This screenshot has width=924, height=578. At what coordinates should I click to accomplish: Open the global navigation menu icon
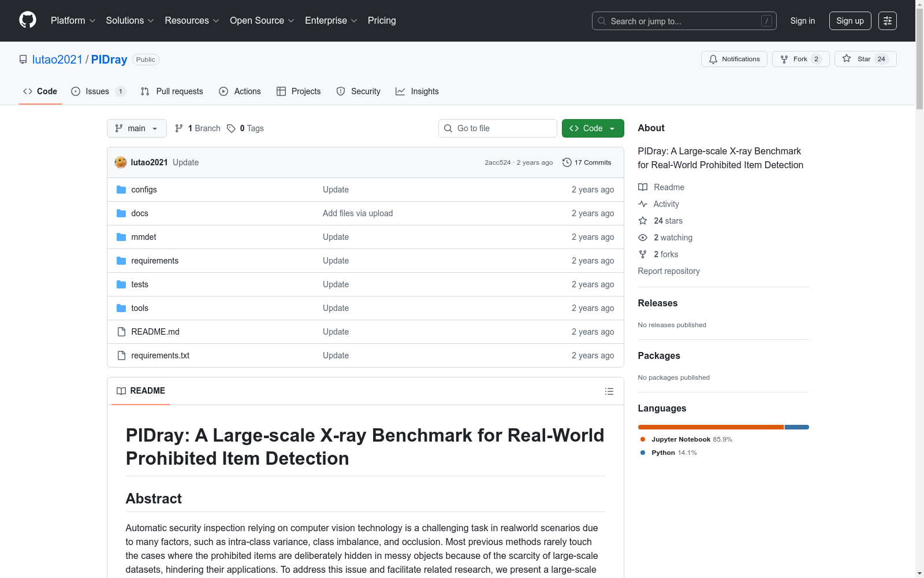click(x=888, y=21)
